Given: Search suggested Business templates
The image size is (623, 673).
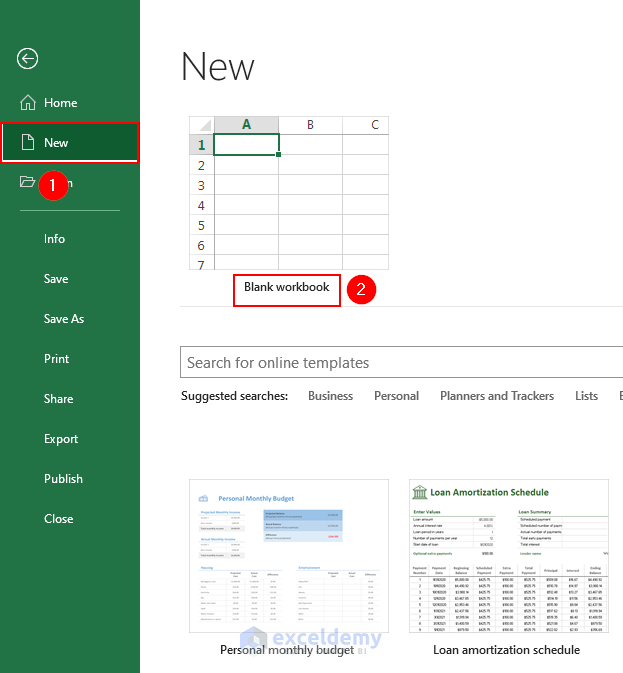Looking at the screenshot, I should [330, 396].
